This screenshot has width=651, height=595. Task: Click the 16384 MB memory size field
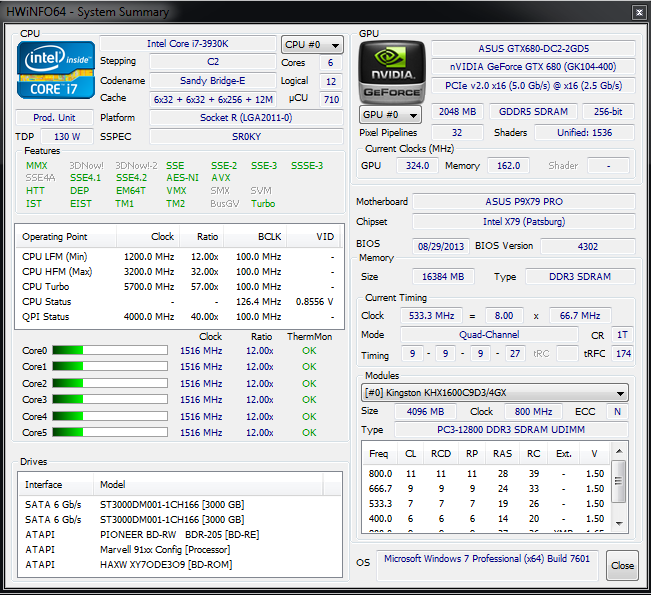click(443, 277)
